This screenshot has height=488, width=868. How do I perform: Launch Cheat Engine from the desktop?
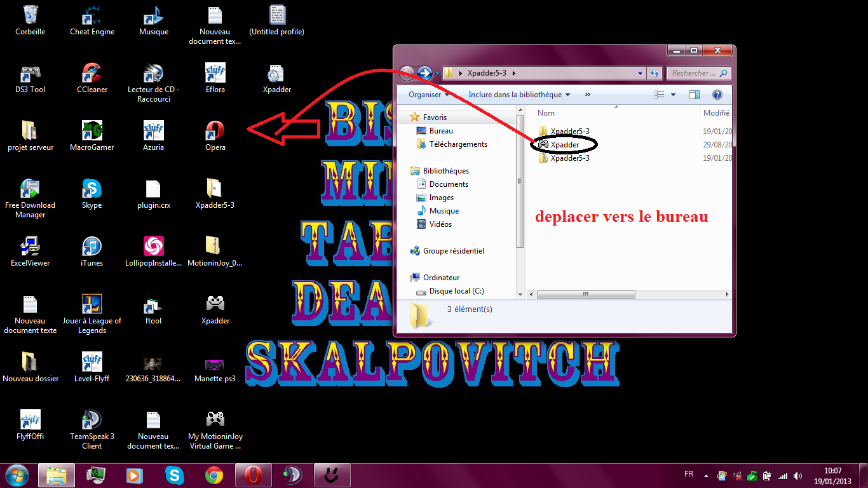click(92, 21)
